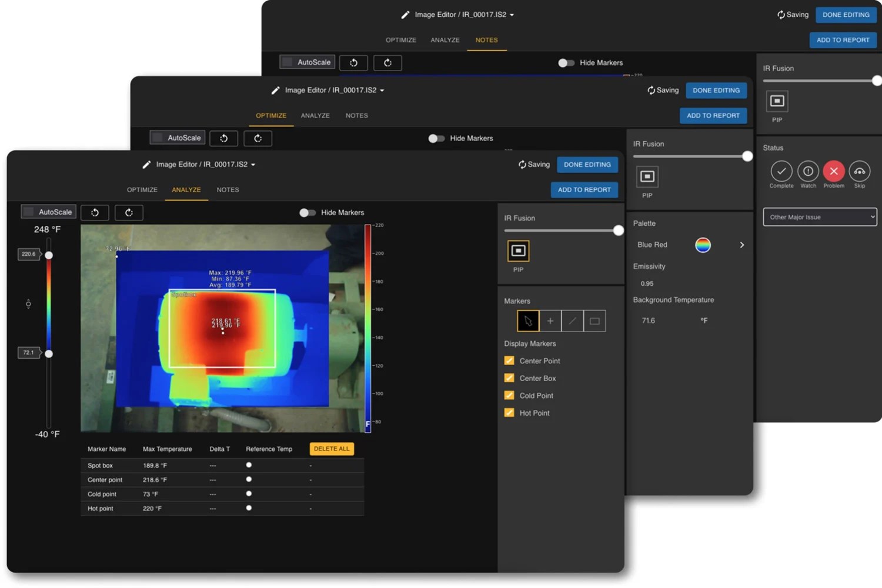Select the spot marker tool
The width and height of the screenshot is (882, 588).
tap(550, 320)
